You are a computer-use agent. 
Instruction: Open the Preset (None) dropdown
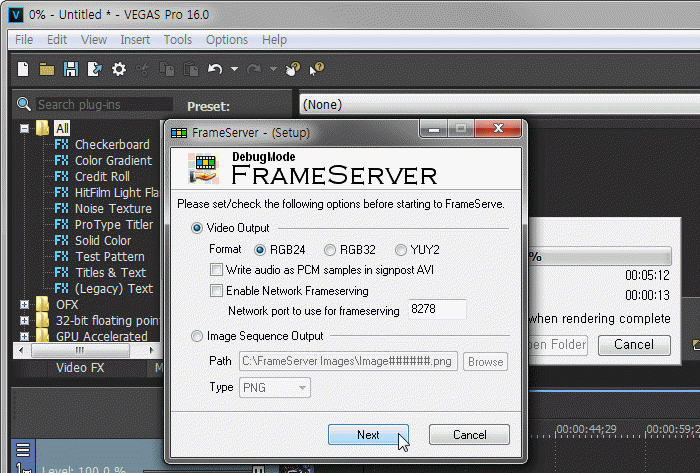[x=499, y=104]
